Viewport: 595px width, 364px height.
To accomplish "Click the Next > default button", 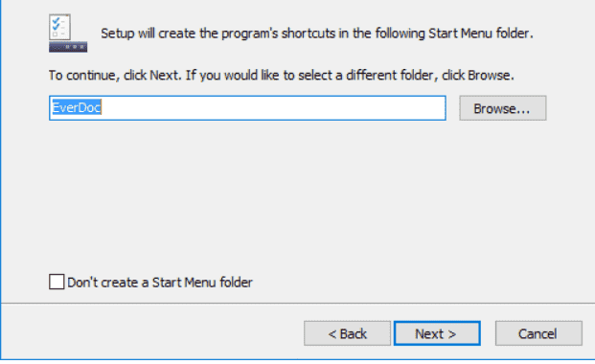I will tap(437, 333).
